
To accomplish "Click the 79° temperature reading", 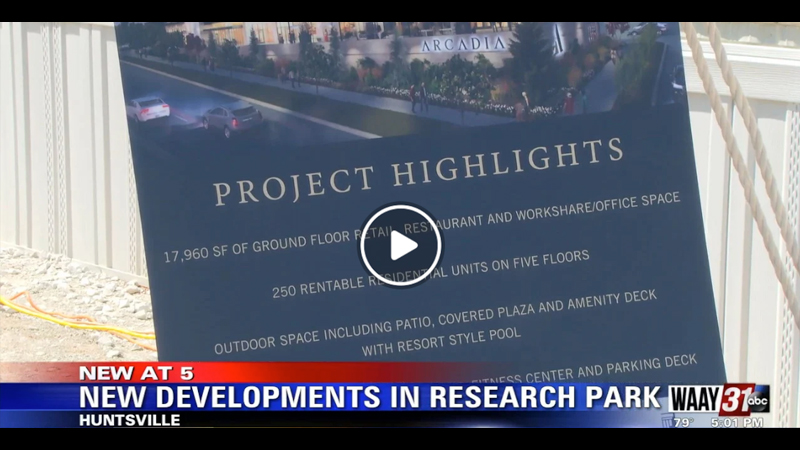I will [683, 421].
